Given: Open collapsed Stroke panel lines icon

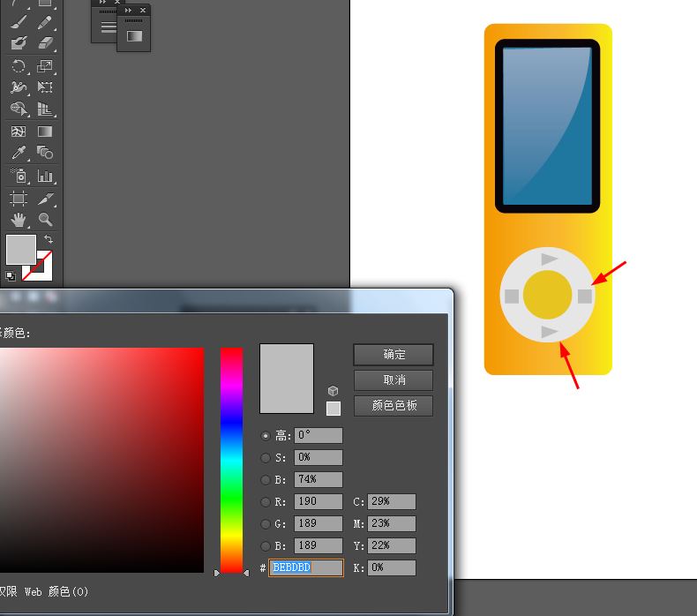Looking at the screenshot, I should [108, 27].
